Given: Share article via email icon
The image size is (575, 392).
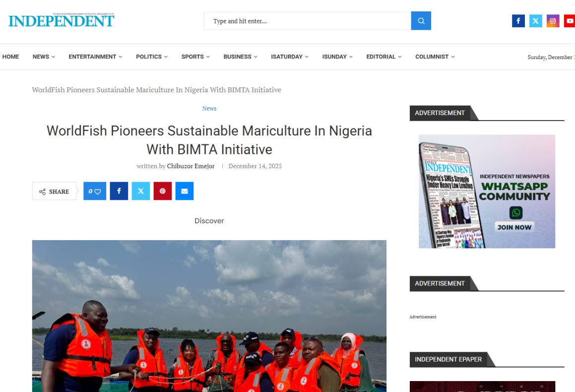Looking at the screenshot, I should 184,191.
